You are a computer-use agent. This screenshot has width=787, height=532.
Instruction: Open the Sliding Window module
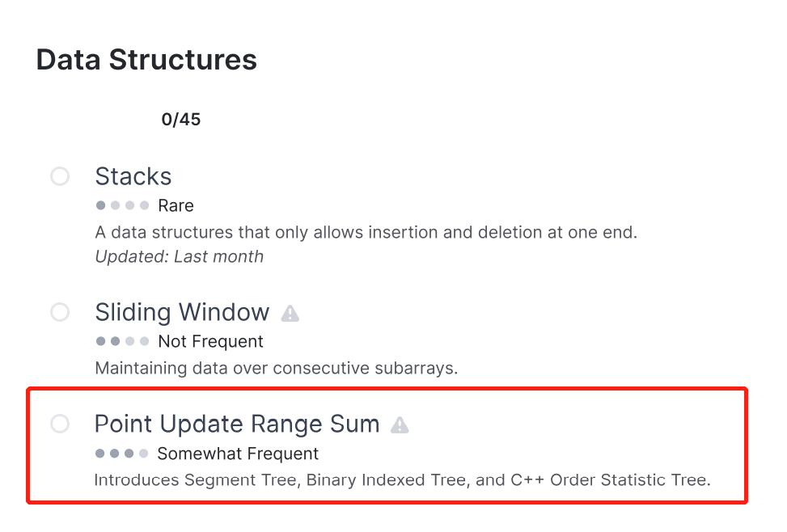182,312
